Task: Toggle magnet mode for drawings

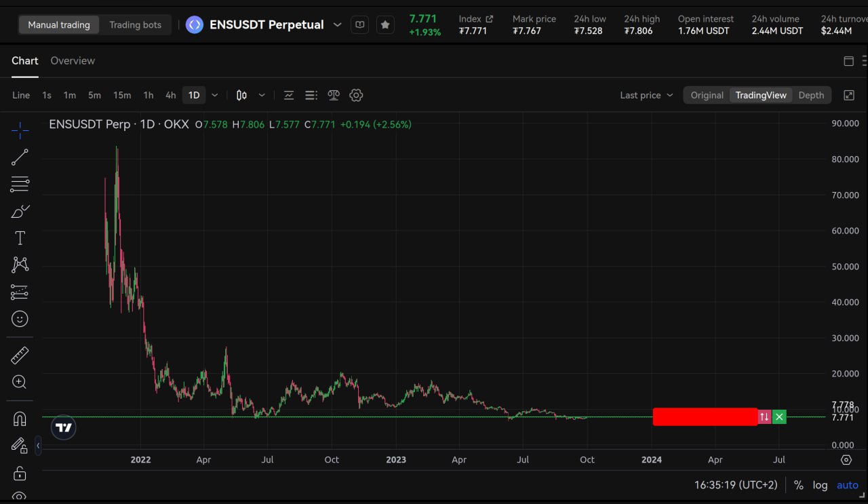Action: (20, 419)
